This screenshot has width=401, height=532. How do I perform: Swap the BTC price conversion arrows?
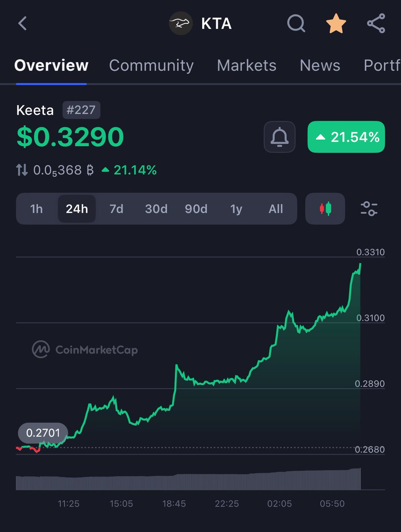click(x=22, y=170)
